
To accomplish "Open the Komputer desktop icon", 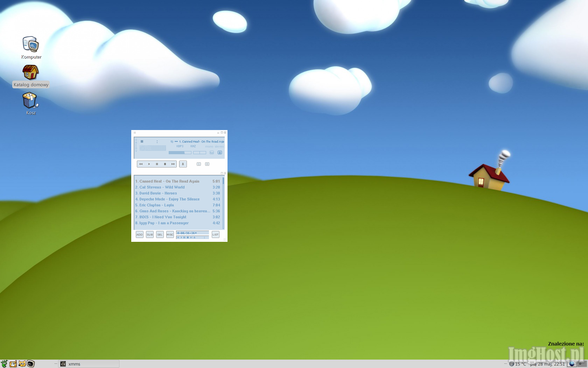I will click(31, 47).
